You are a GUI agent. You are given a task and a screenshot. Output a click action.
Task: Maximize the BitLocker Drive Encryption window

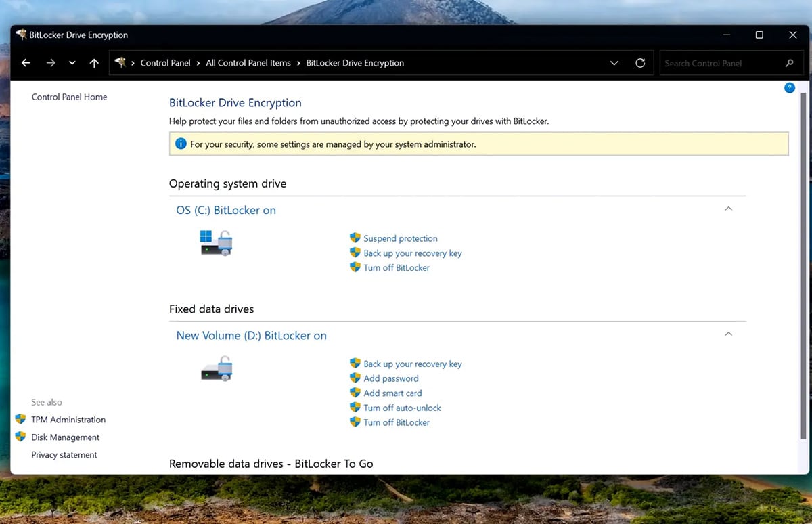click(x=759, y=35)
